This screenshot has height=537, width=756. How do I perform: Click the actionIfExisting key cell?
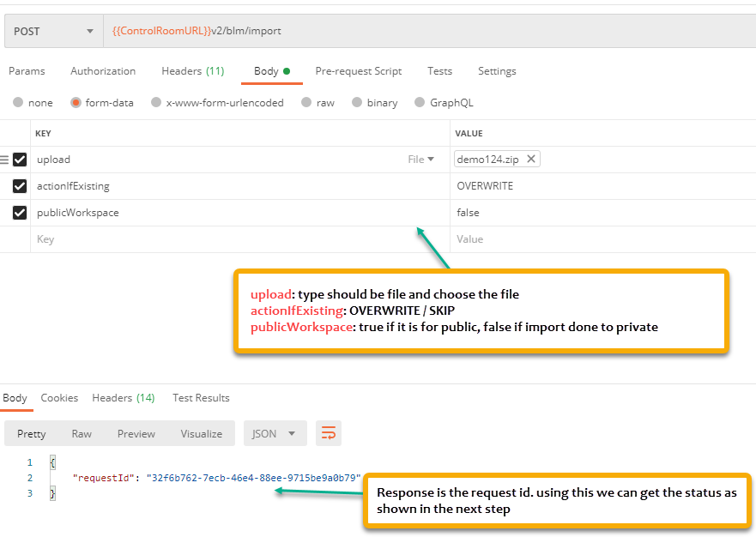(240, 186)
